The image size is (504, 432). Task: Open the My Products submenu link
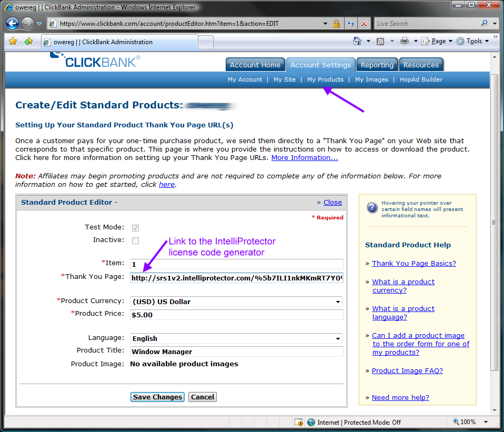tap(325, 79)
